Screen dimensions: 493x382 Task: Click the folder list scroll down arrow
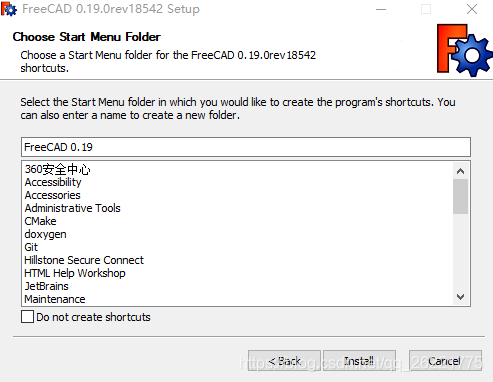click(x=461, y=297)
